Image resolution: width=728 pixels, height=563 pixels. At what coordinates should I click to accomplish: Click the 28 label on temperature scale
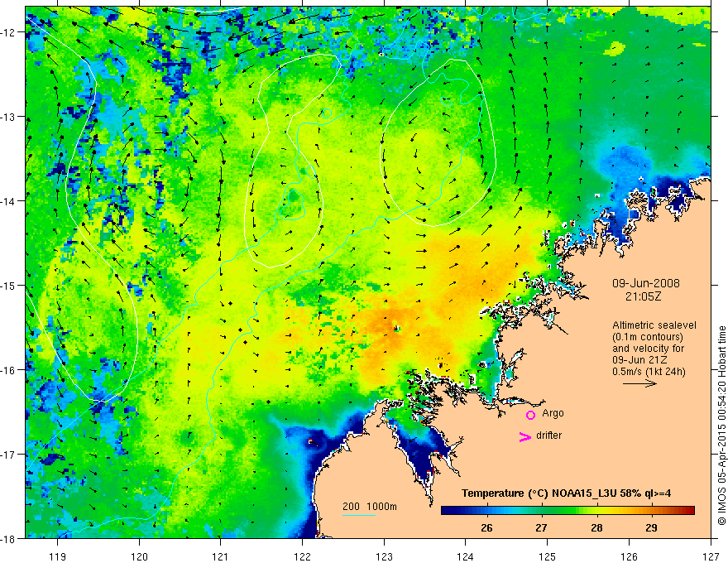(x=596, y=527)
